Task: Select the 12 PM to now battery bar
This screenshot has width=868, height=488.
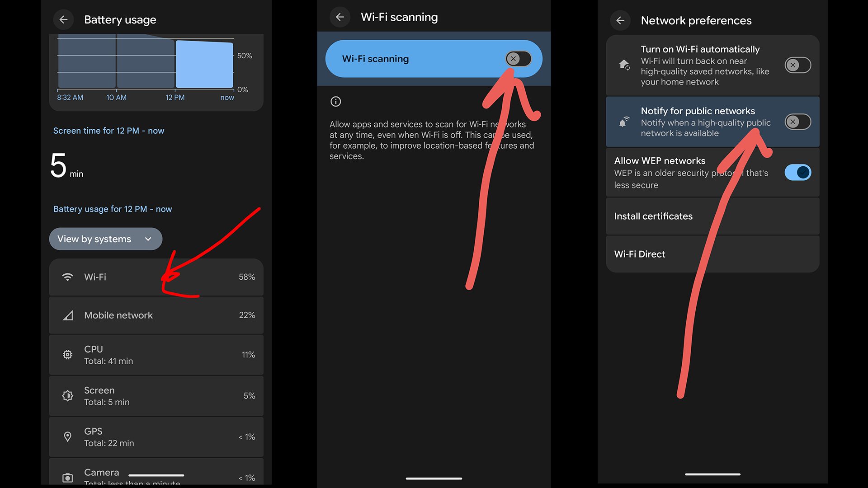Action: pyautogui.click(x=204, y=64)
